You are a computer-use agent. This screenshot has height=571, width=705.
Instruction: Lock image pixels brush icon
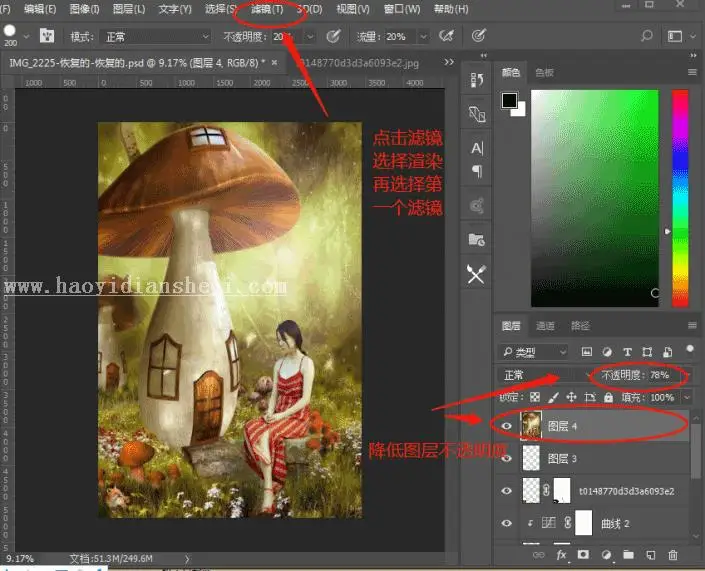point(553,397)
